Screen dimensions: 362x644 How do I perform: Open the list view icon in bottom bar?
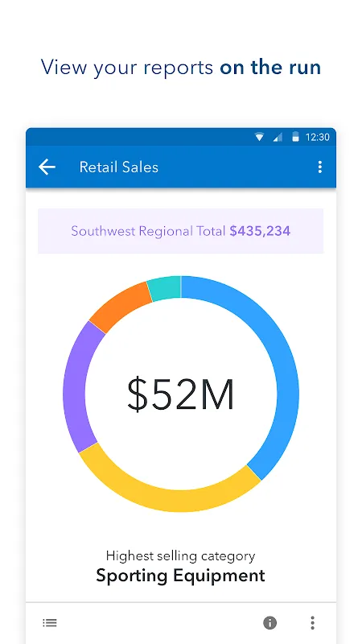[50, 623]
